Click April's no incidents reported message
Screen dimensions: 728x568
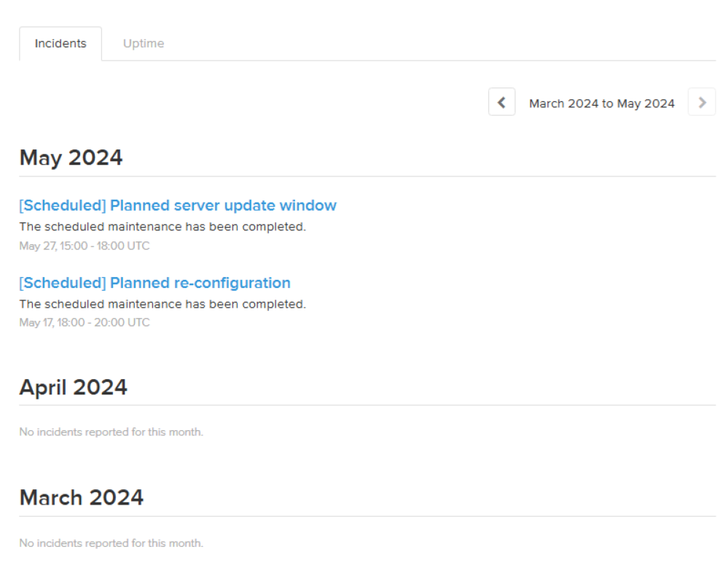pyautogui.click(x=111, y=432)
